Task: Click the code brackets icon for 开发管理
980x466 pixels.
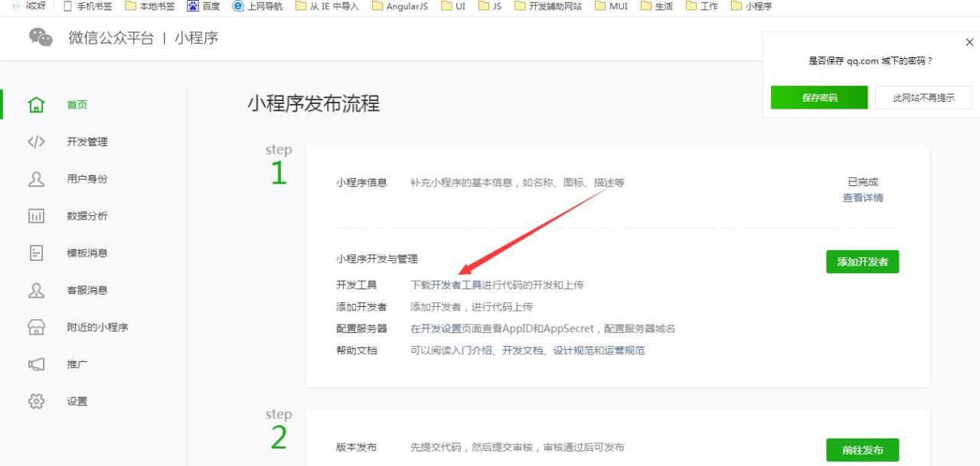Action: click(36, 142)
